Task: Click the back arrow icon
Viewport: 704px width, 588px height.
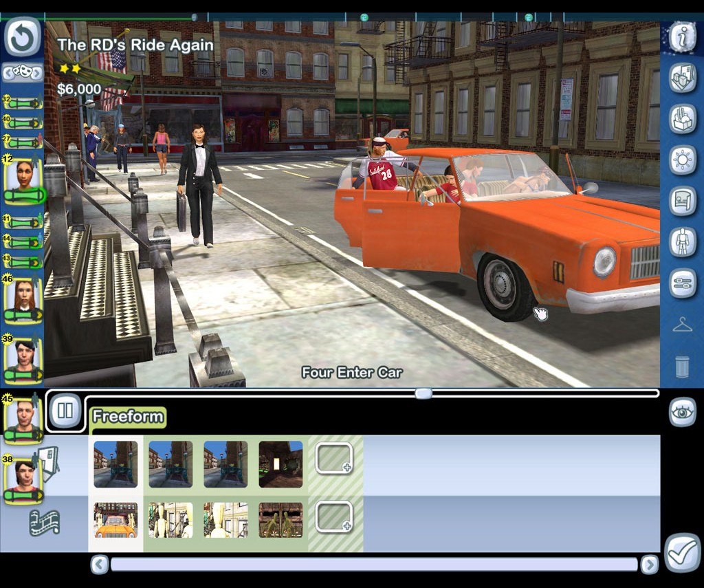Action: [22, 37]
